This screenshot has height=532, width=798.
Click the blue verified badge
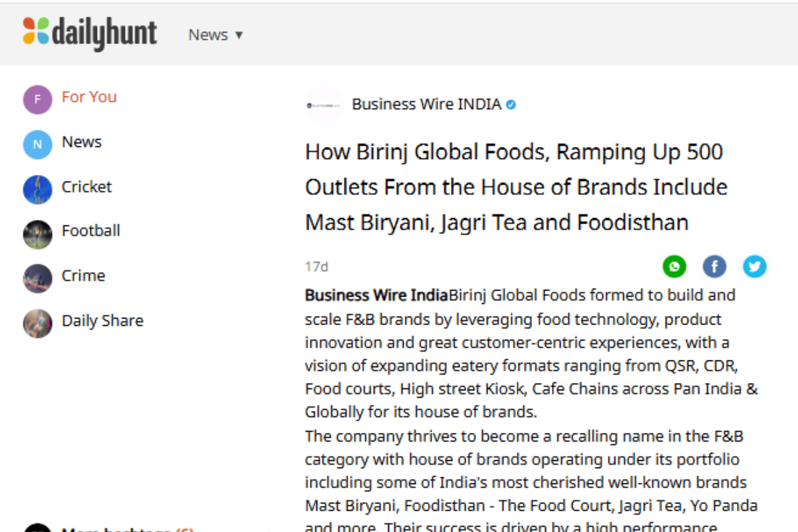(x=511, y=104)
